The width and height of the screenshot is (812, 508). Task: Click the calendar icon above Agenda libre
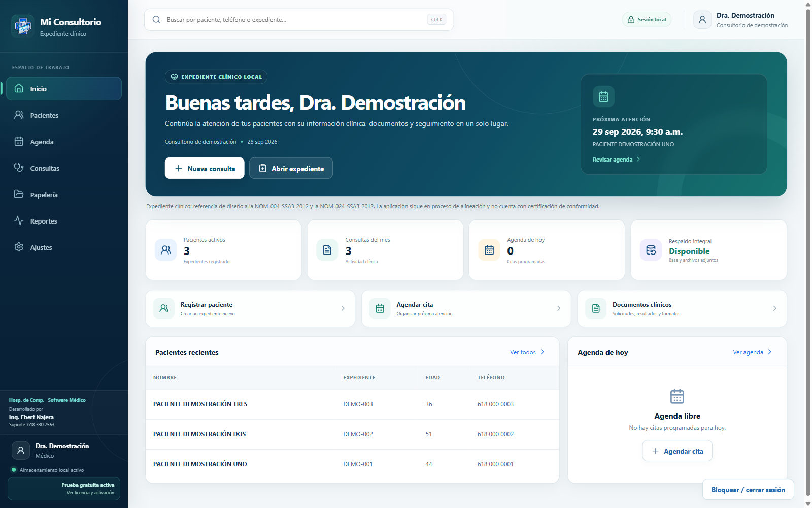[x=677, y=396]
